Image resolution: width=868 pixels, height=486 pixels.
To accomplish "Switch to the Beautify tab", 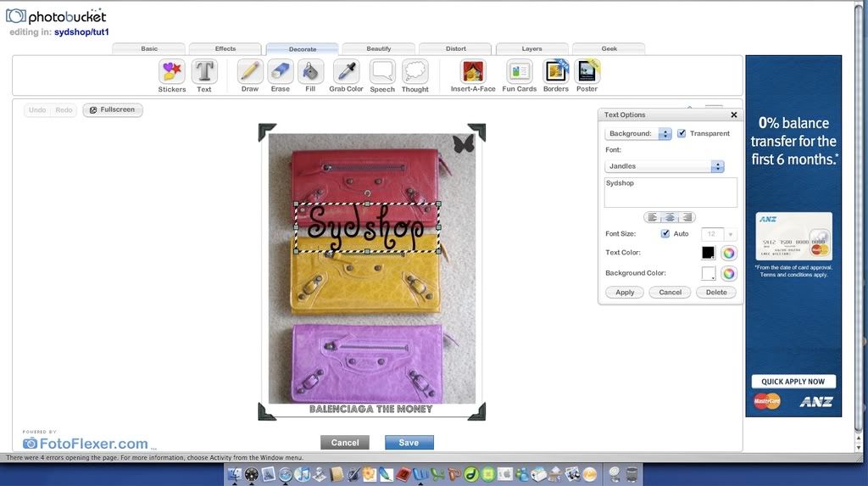I will coord(379,48).
